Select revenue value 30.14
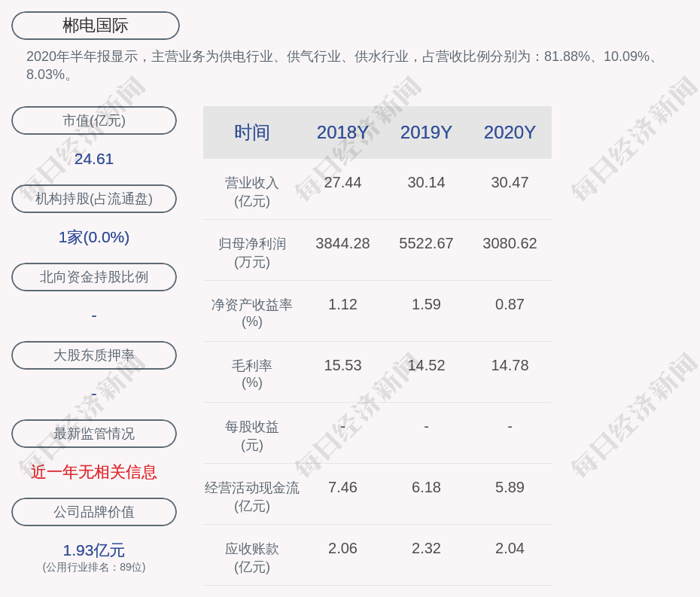Screen dimensions: 700x597 [426, 183]
